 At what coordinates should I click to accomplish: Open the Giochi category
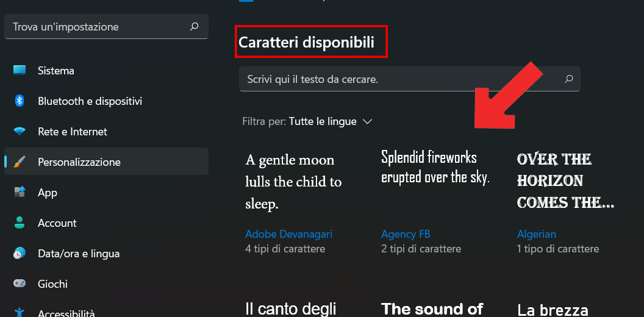pos(106,283)
